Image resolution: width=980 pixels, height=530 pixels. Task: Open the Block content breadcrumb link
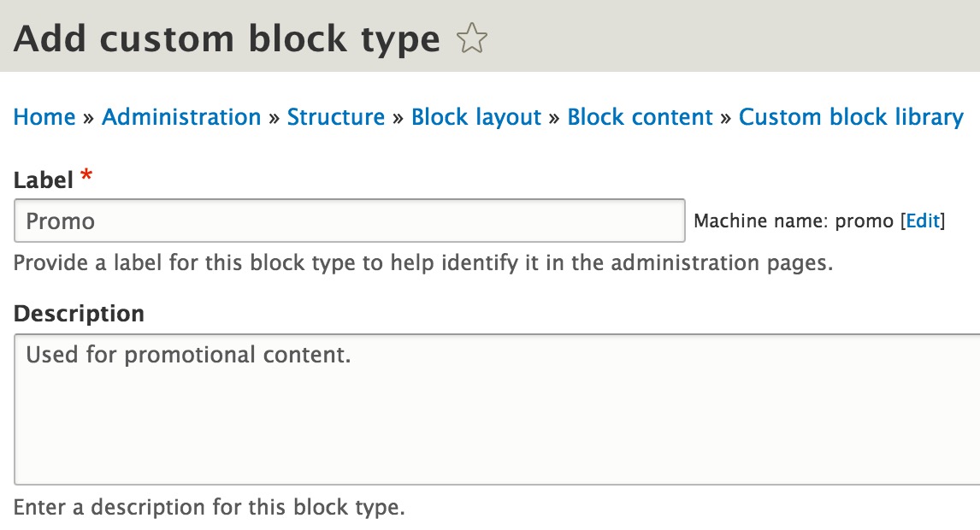point(641,117)
